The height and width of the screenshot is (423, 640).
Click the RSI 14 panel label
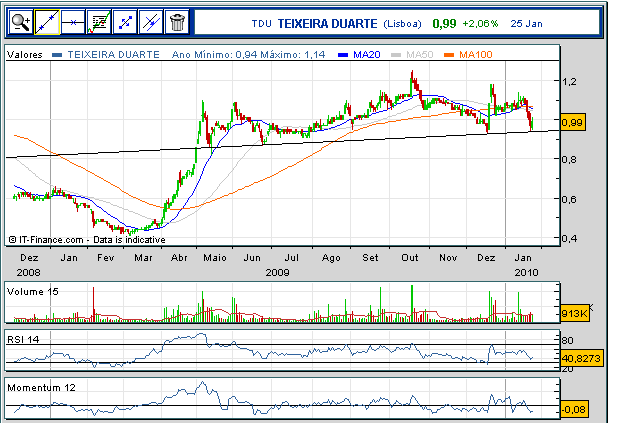tap(23, 339)
